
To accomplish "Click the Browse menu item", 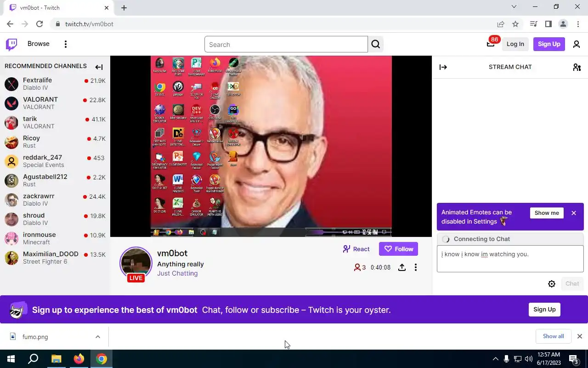I will (x=39, y=44).
